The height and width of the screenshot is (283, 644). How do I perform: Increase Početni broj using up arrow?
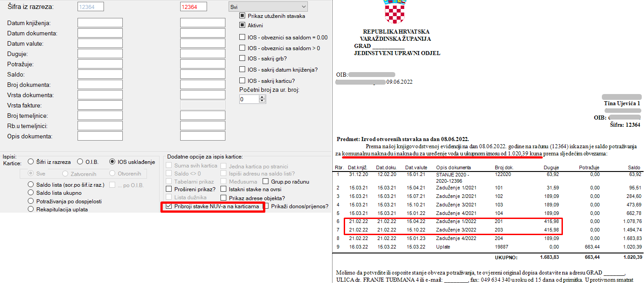pyautogui.click(x=262, y=97)
